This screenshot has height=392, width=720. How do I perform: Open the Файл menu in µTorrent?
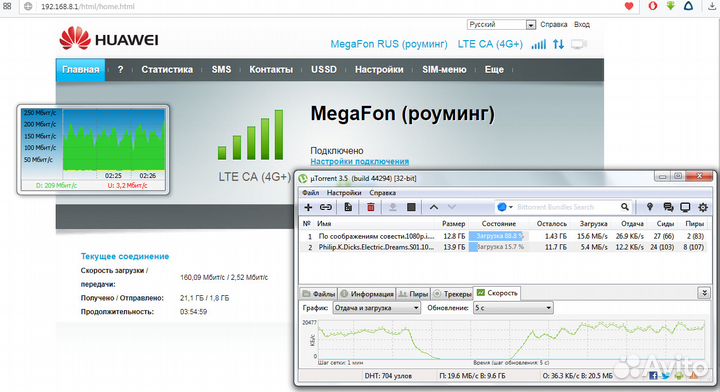pos(310,193)
